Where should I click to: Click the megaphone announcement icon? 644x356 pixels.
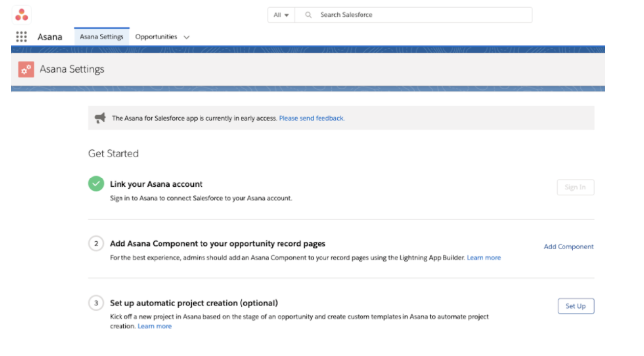point(100,118)
